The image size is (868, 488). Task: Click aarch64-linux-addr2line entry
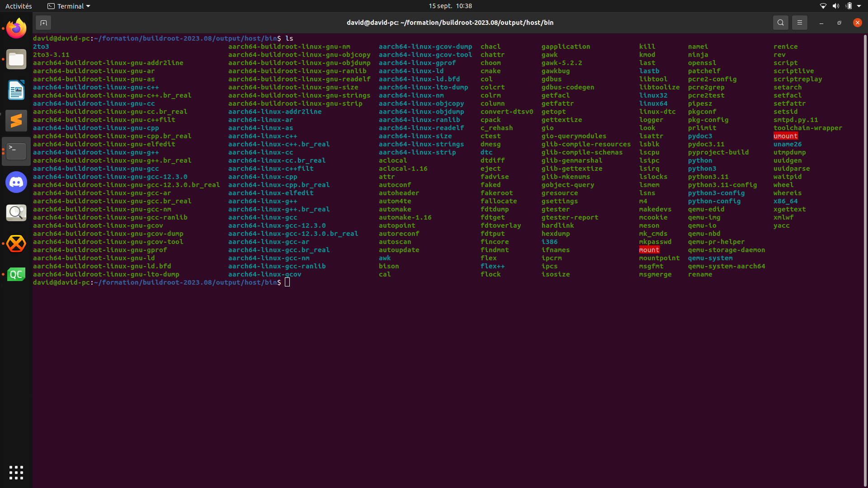tap(275, 112)
